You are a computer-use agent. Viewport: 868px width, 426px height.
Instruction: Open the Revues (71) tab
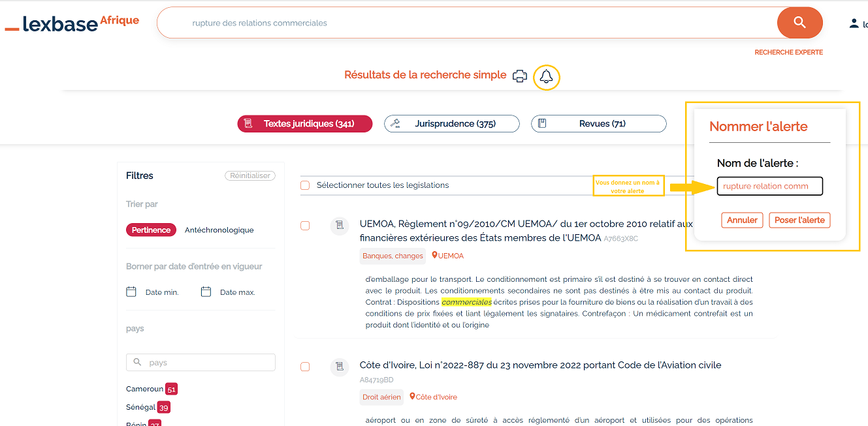tap(598, 124)
